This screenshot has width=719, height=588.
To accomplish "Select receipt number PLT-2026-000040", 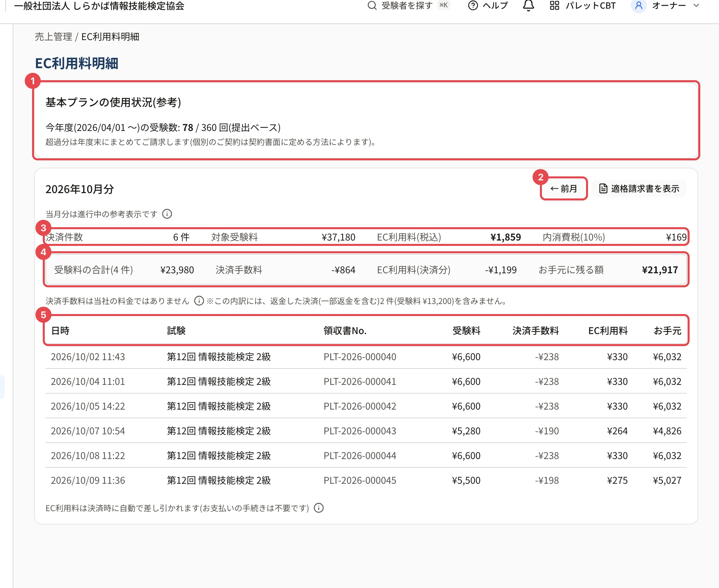I will [x=360, y=357].
